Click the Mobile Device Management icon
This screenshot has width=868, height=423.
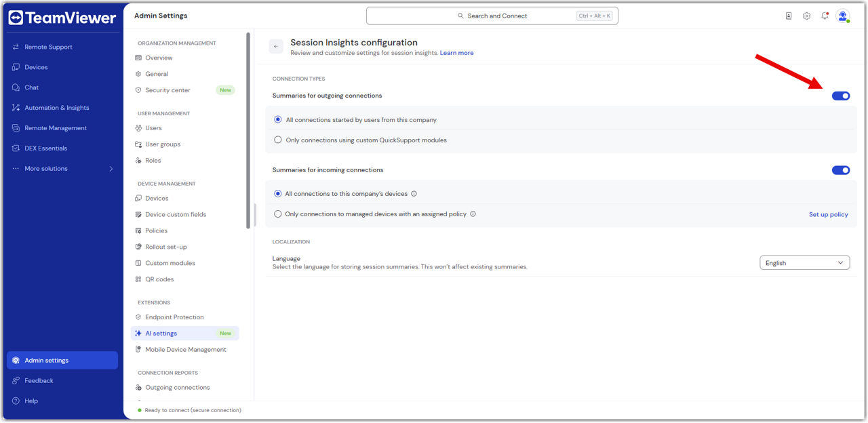(138, 350)
